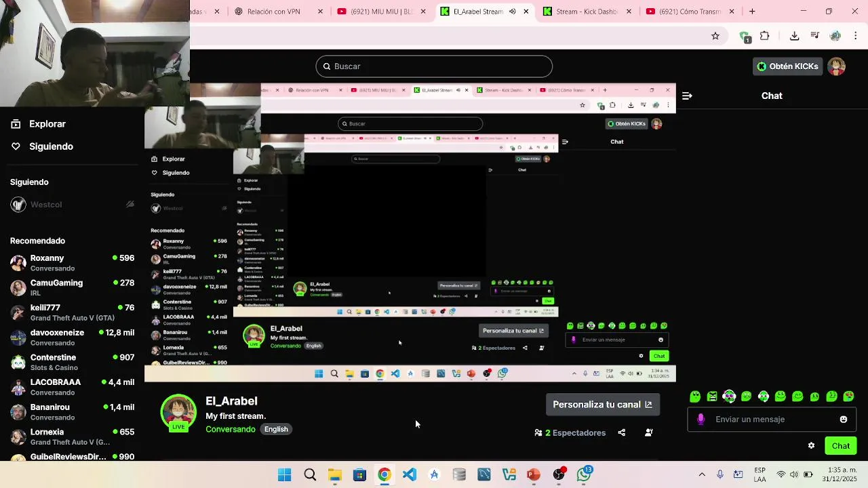Open Chrome extensions puzzle icon

[764, 36]
